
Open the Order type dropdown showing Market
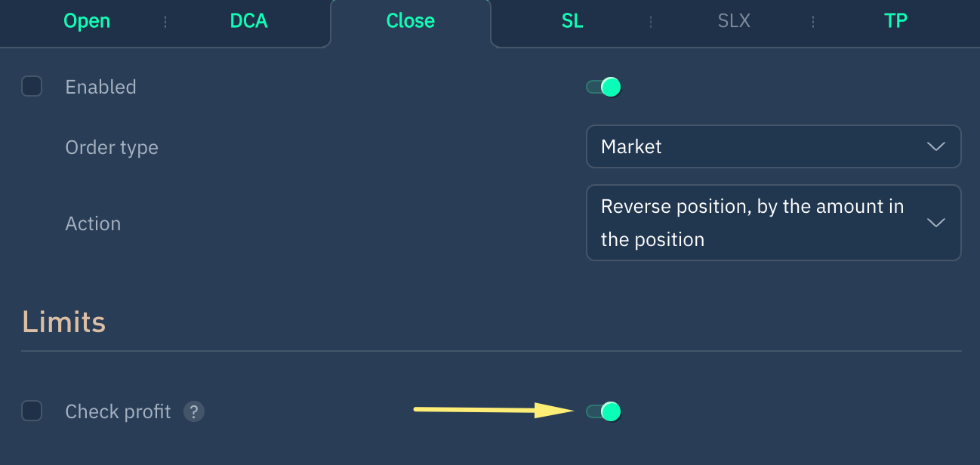773,146
